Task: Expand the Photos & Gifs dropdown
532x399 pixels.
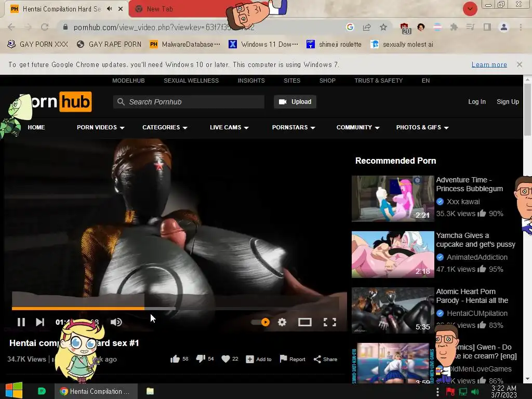Action: coord(422,128)
